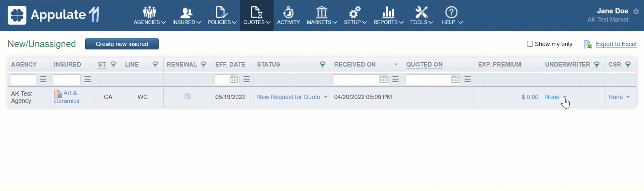Click the INSURED filter text field
Screen dimensions: 644x191
point(67,79)
